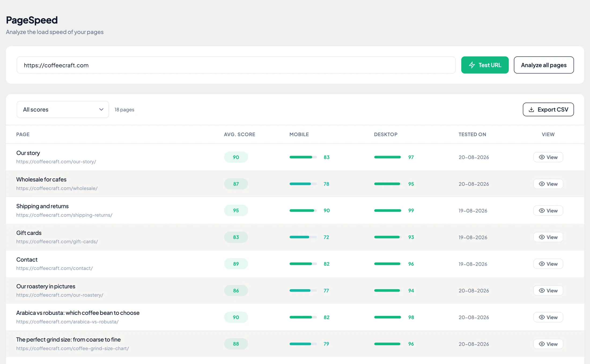Click Analyze all pages button
The image size is (590, 364).
click(x=544, y=65)
